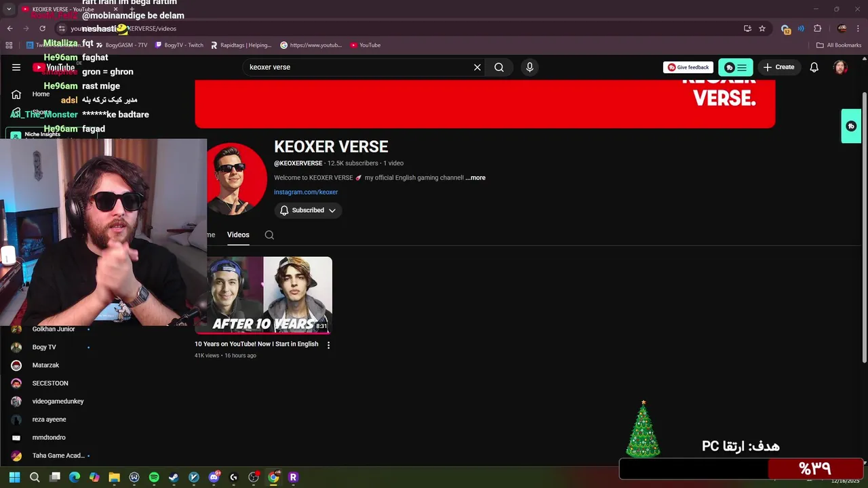Click the magnifier search button
The height and width of the screenshot is (488, 868).
(x=499, y=67)
